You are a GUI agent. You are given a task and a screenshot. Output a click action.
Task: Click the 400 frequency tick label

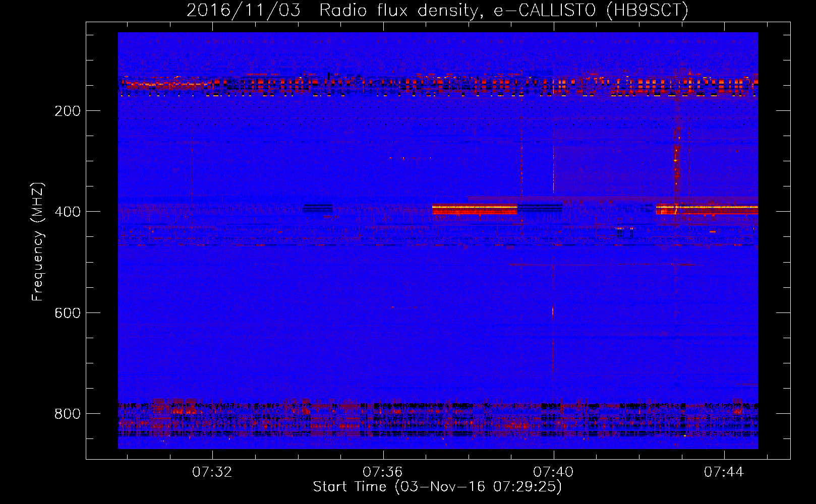pos(68,212)
